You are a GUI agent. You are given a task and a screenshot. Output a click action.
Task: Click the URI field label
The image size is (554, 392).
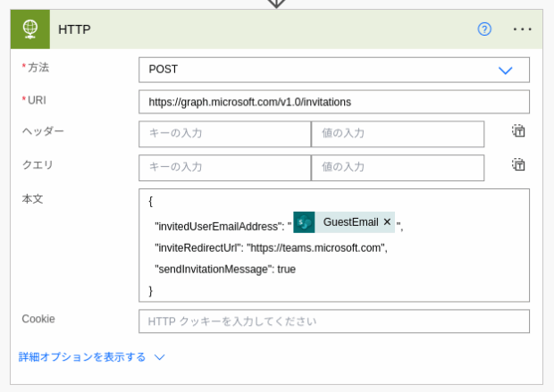(37, 100)
